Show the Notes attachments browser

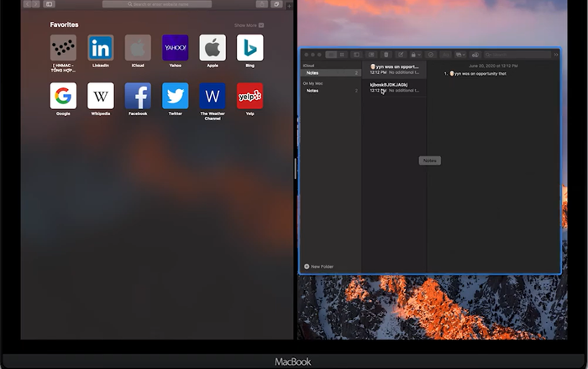click(x=371, y=55)
